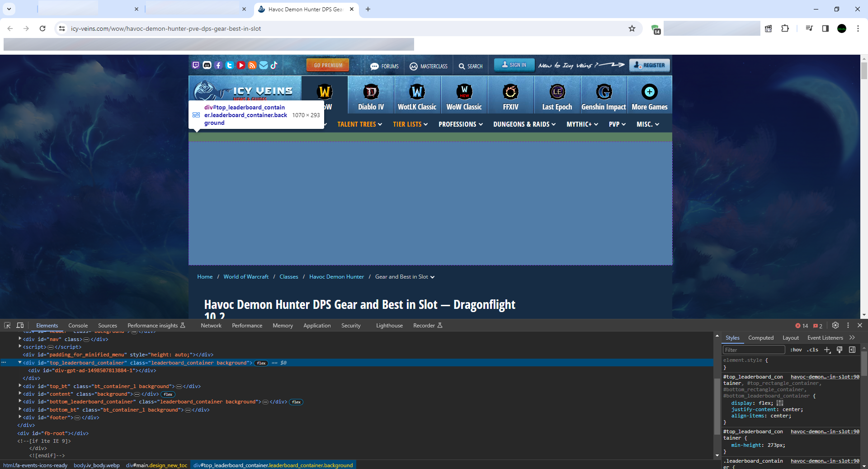This screenshot has height=469, width=868.
Task: Collapse the top_leaderboard_container node
Action: 20,363
